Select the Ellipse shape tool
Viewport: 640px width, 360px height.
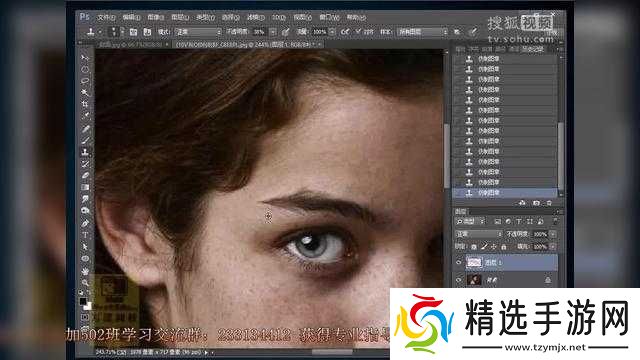click(85, 259)
